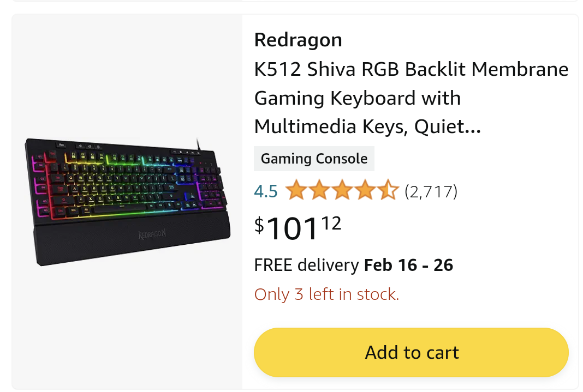Click the keyboard product thumbnail
The width and height of the screenshot is (583, 392).
click(127, 201)
